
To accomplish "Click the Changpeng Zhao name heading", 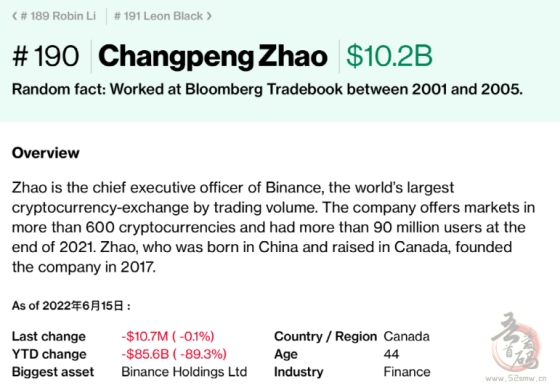I will coord(213,56).
